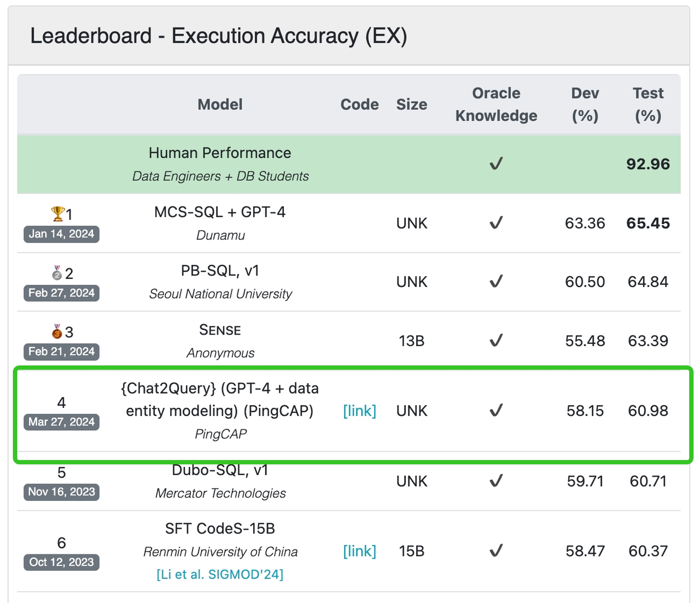Click the UNK size in Chat2Query row
The image size is (700, 603).
click(412, 411)
